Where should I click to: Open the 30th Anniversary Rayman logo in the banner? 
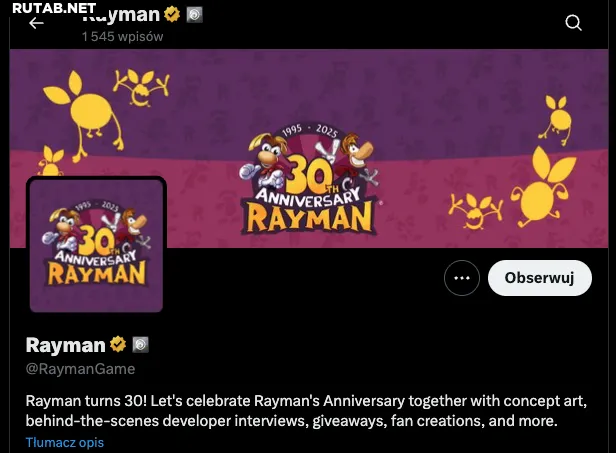[x=309, y=179]
